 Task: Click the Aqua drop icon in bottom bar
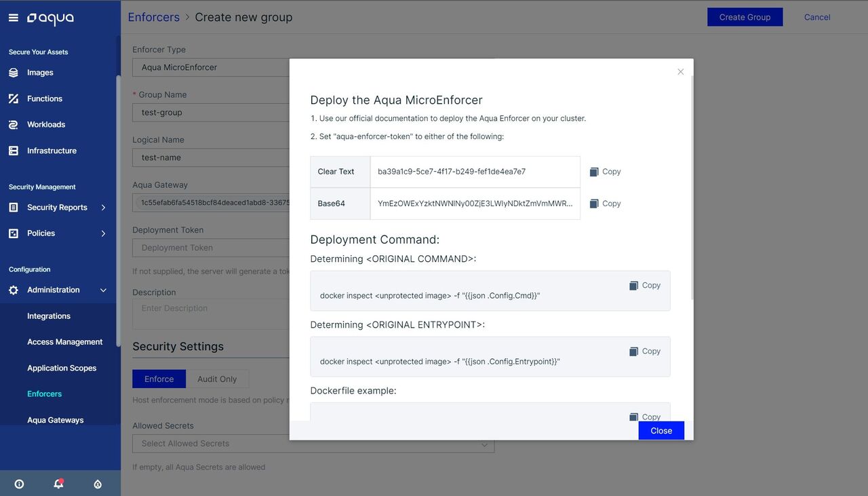[x=98, y=484]
